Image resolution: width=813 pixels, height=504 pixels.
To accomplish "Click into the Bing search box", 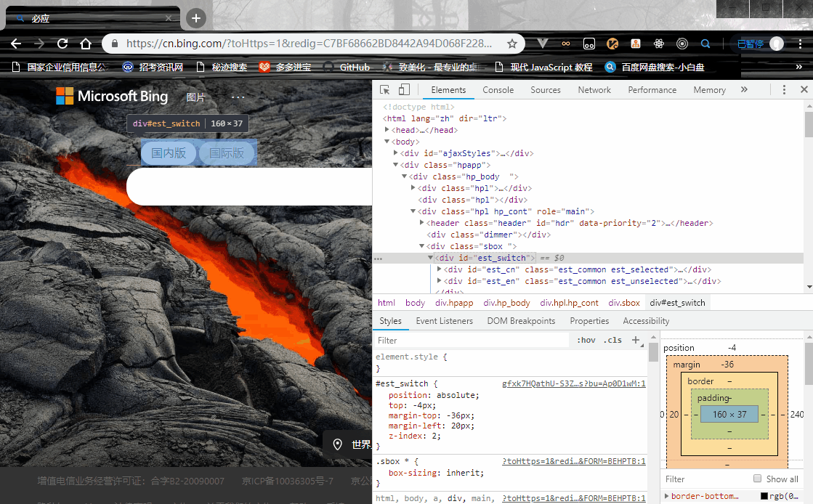I will point(249,187).
